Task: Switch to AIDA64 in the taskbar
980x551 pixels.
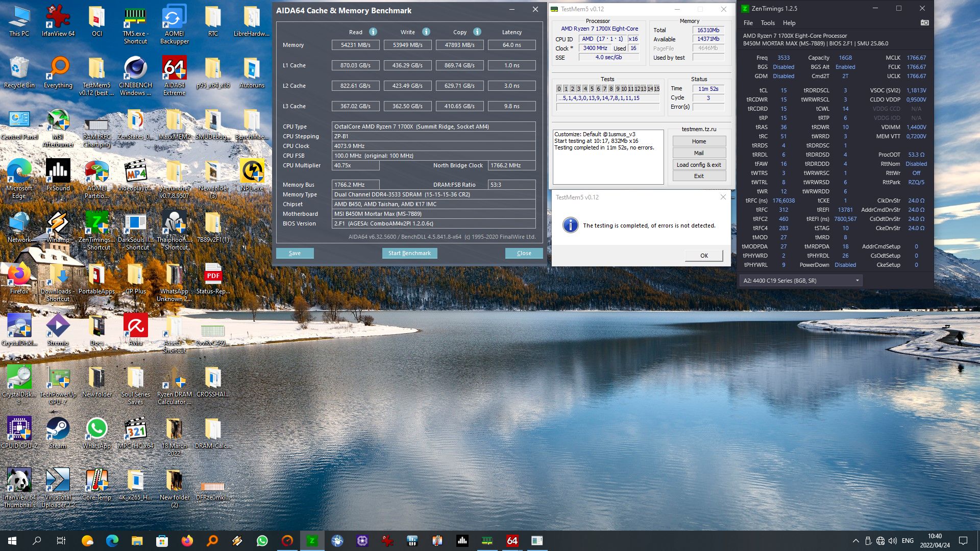Action: [x=512, y=541]
